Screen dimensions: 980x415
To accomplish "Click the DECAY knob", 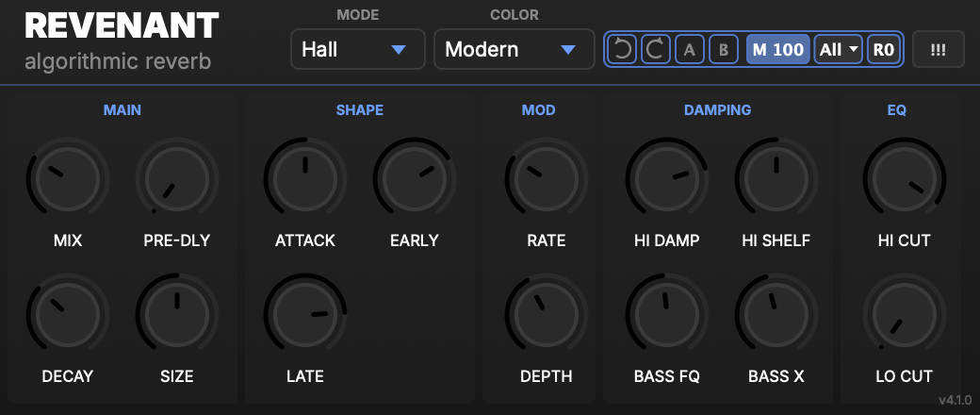I will (68, 314).
